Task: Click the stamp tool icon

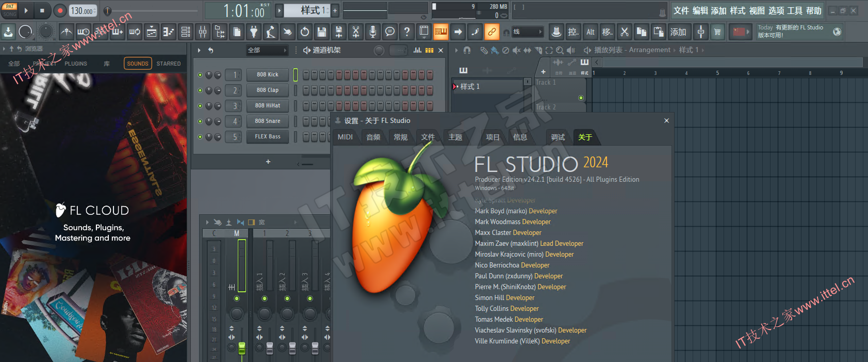Action: coord(556,32)
